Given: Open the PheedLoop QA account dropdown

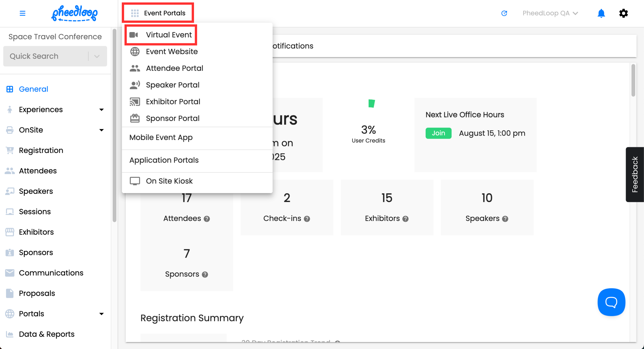Looking at the screenshot, I should pos(550,13).
